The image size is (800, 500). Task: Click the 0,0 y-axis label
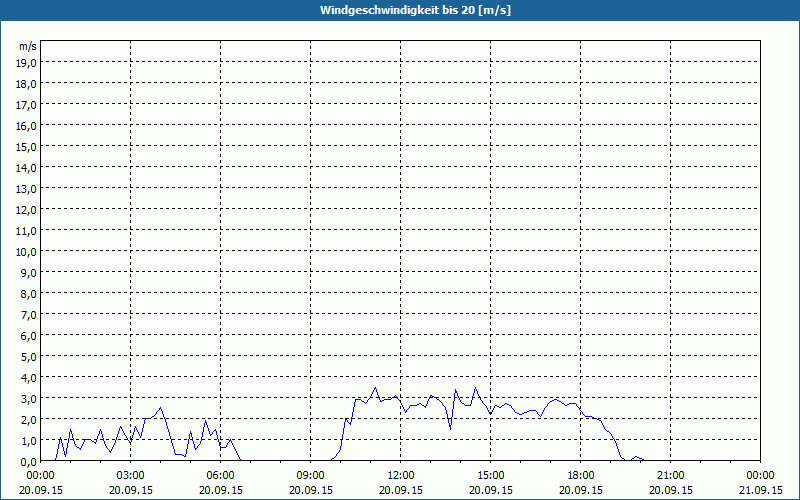[29, 462]
